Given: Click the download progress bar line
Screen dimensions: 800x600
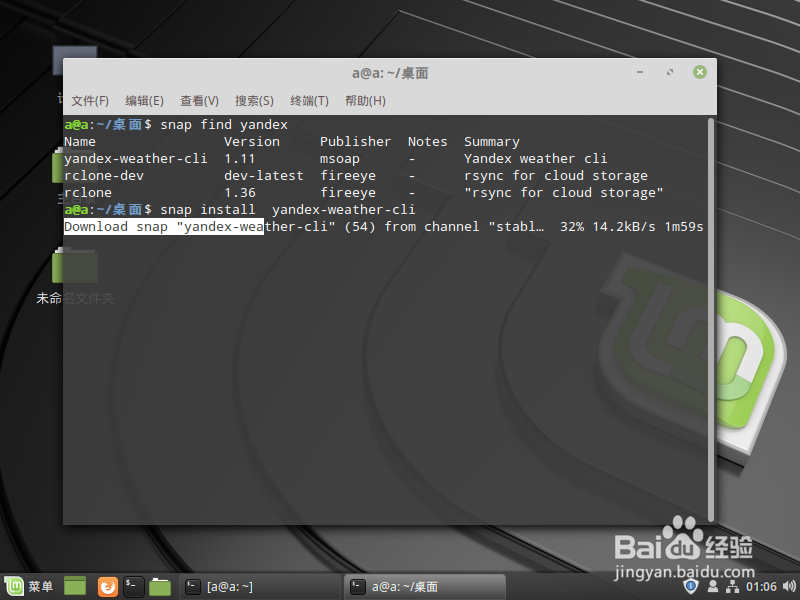Looking at the screenshot, I should [x=384, y=227].
